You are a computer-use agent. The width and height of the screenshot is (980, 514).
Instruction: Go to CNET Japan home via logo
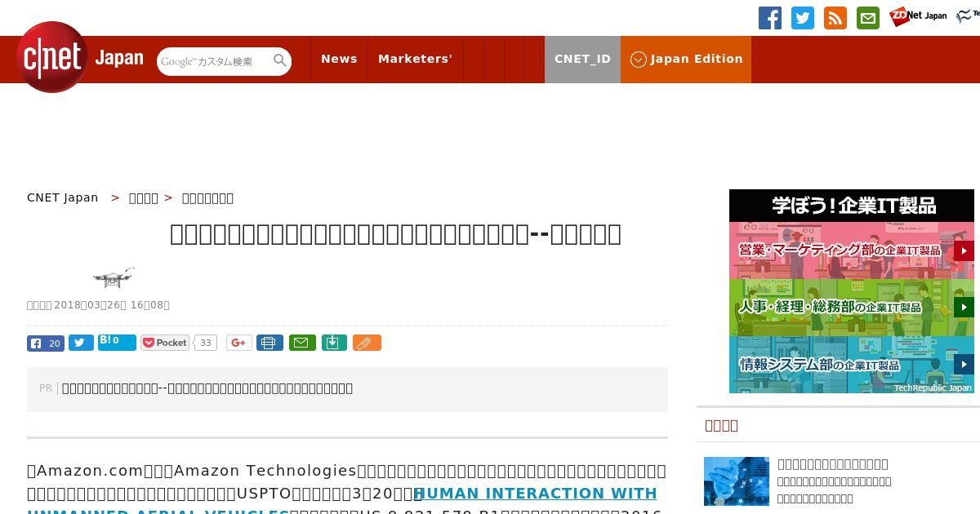79,58
